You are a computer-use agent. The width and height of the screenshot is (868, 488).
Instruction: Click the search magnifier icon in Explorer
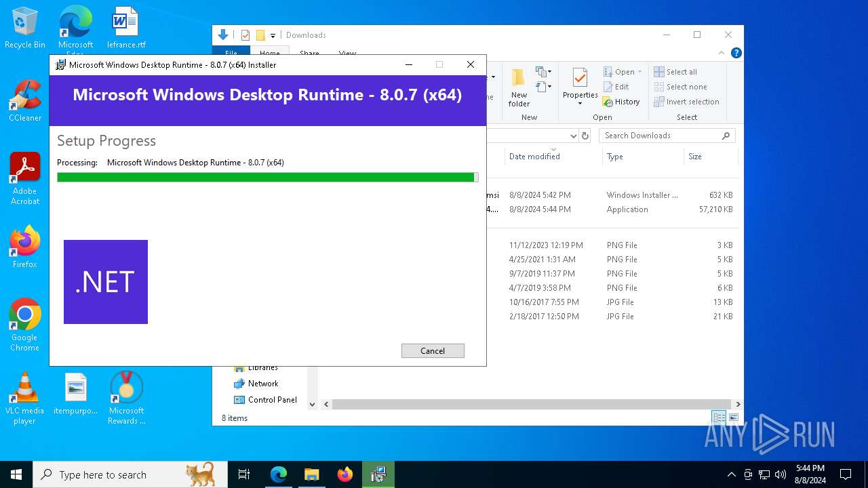[726, 136]
